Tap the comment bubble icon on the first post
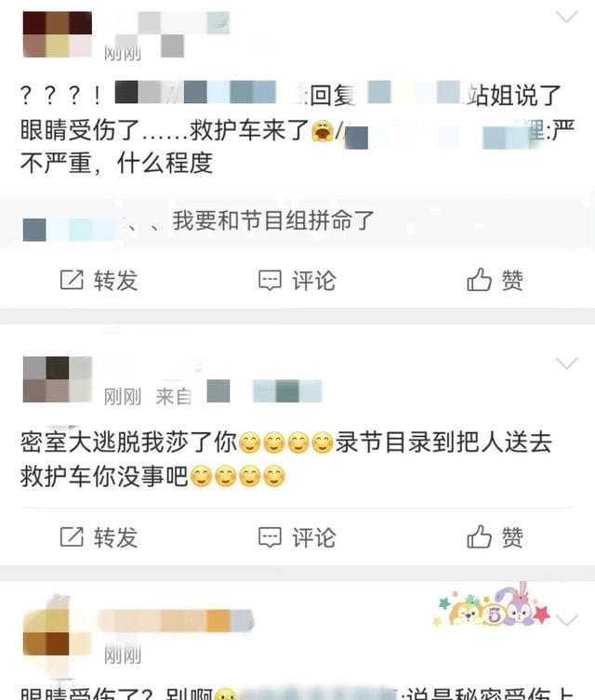The width and height of the screenshot is (595, 700). (270, 281)
